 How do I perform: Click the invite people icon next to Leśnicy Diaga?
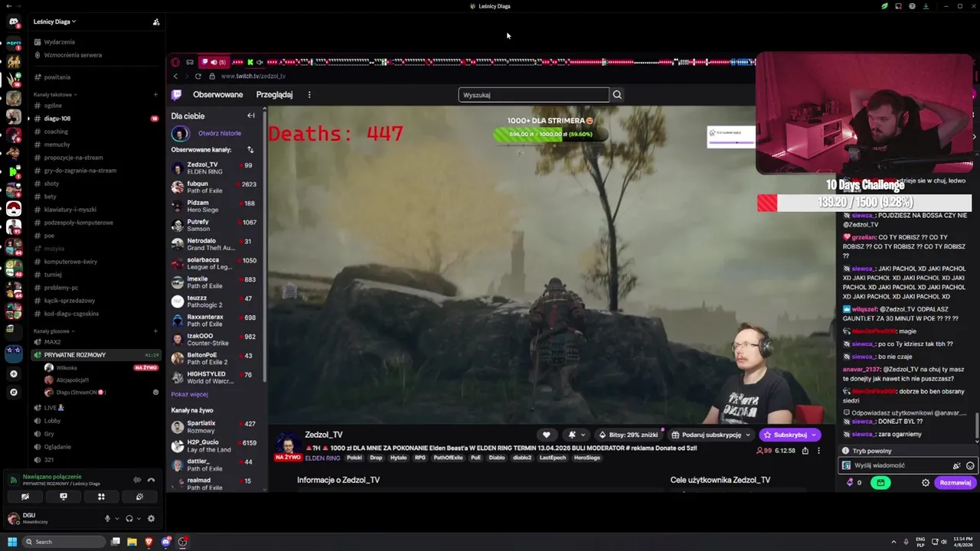(156, 21)
